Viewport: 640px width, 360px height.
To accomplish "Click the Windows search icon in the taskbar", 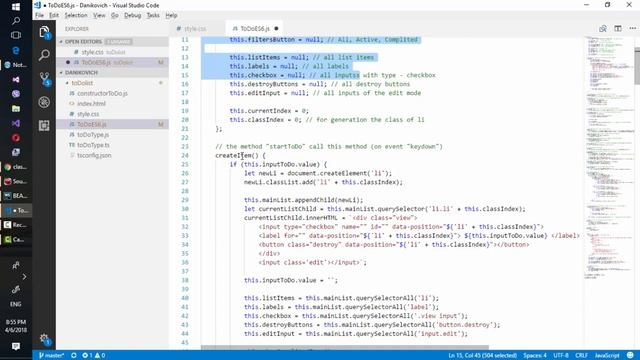I will coord(16,21).
